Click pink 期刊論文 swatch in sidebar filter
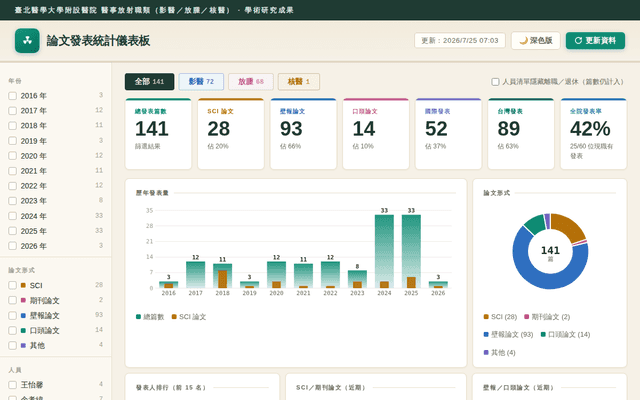Image resolution: width=640 pixels, height=400 pixels. point(23,300)
